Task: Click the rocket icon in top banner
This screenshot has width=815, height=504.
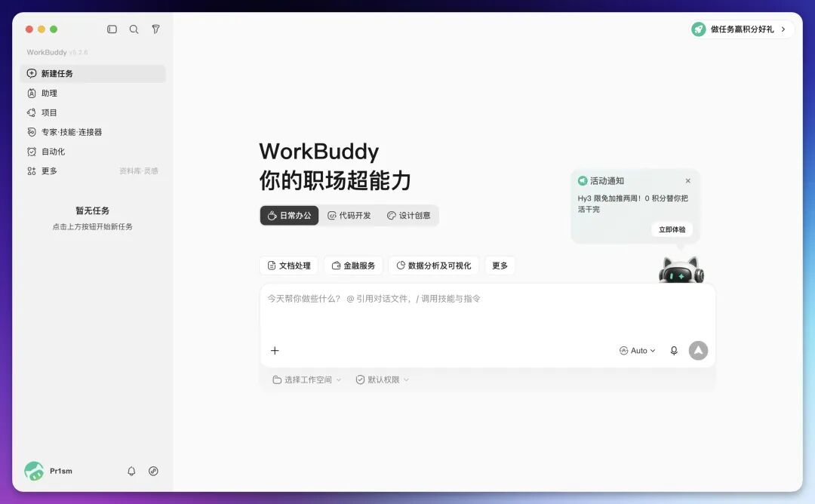Action: pyautogui.click(x=699, y=29)
